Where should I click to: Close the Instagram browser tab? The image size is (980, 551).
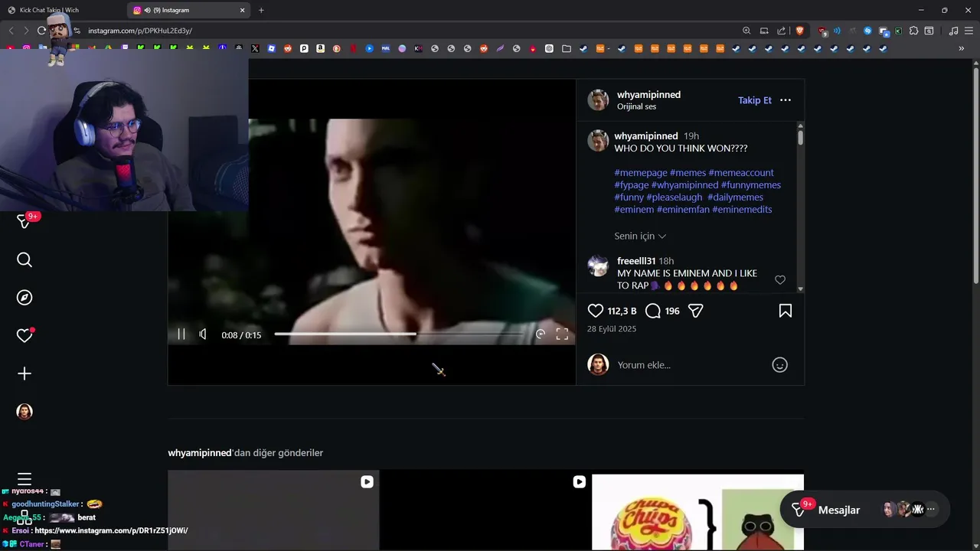point(243,10)
